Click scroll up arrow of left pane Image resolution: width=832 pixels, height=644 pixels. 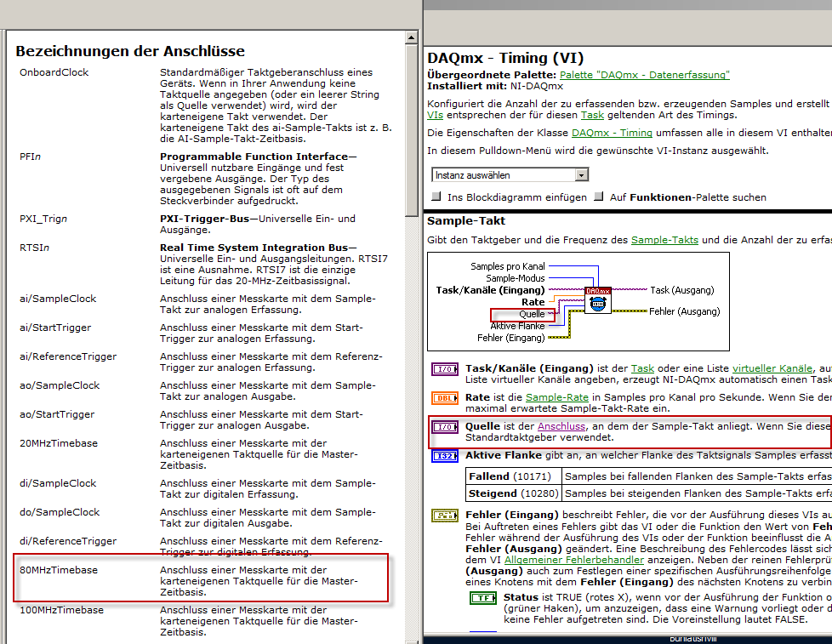click(x=411, y=37)
